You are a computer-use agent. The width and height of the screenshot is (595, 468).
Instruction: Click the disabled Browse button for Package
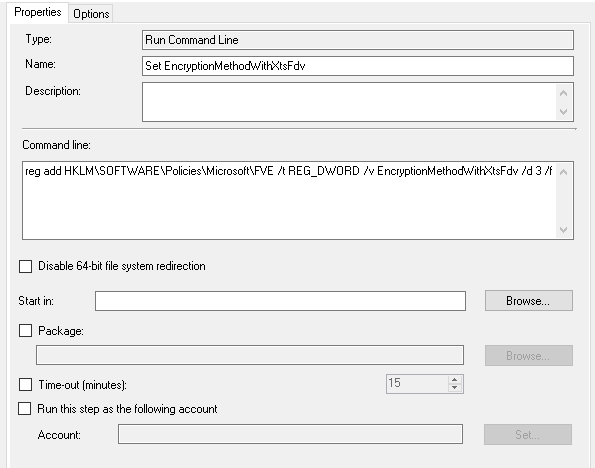pos(529,356)
